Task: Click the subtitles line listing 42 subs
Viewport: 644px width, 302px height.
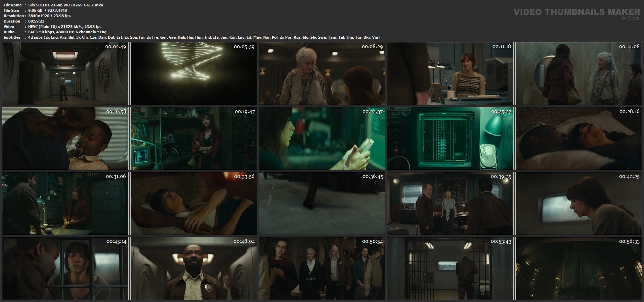Action: [x=204, y=37]
